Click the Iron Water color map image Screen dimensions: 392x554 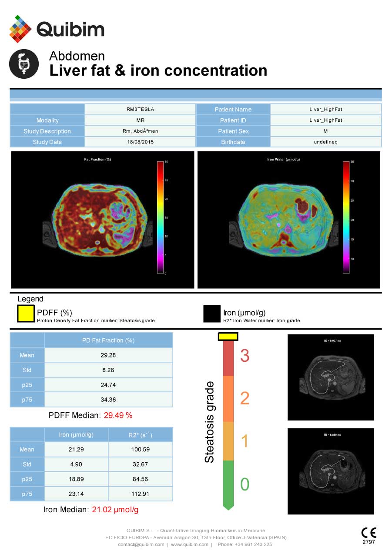289,220
